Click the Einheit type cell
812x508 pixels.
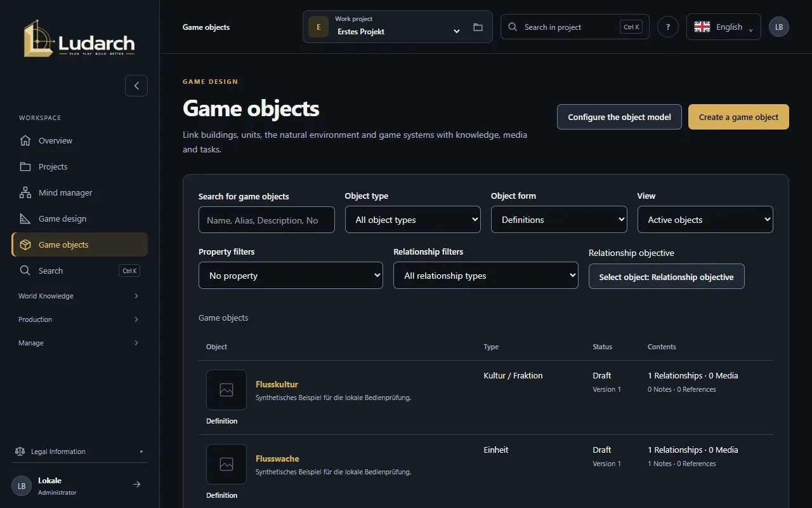coord(496,450)
